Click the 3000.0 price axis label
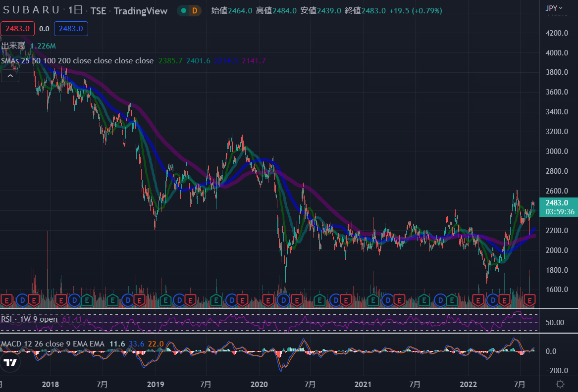Viewport: 578px width, 392px height. click(x=557, y=151)
